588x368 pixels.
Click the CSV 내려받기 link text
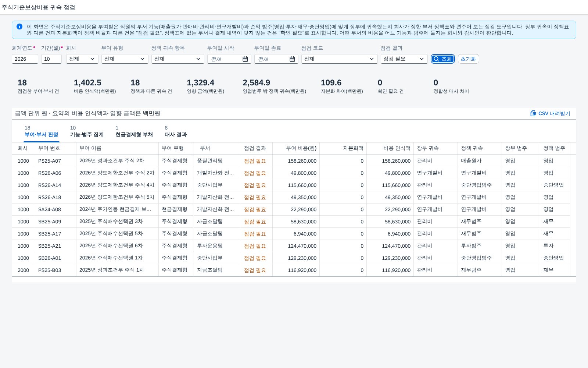[x=554, y=113]
